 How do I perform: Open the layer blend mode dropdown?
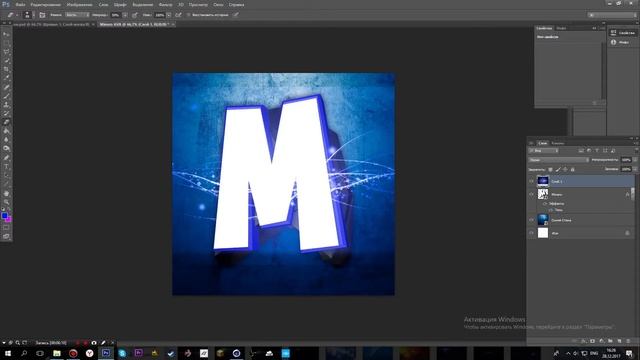coord(558,160)
